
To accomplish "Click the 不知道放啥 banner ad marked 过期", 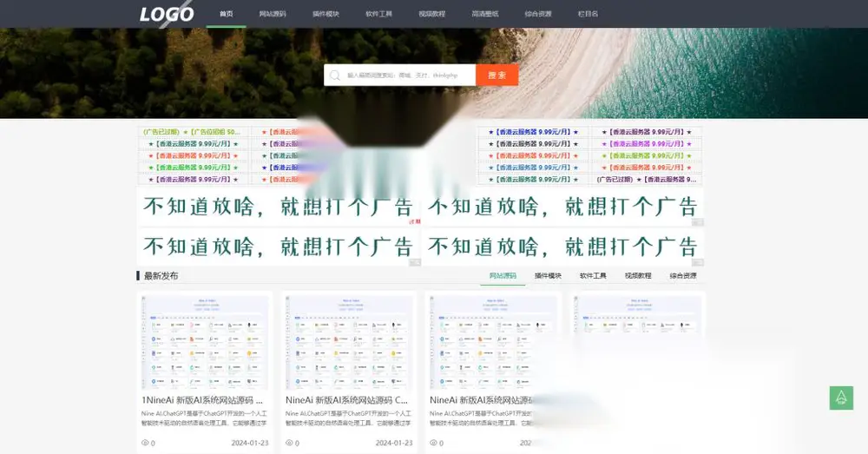I will [x=279, y=207].
